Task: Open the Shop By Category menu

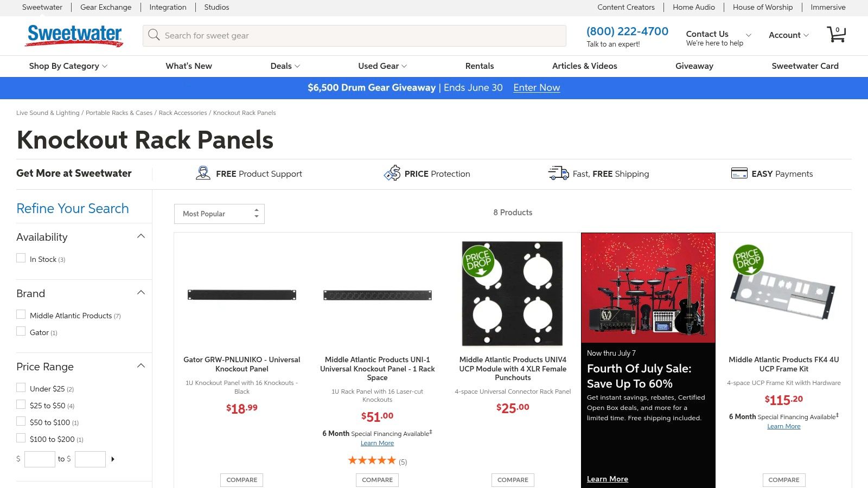Action: pyautogui.click(x=68, y=66)
